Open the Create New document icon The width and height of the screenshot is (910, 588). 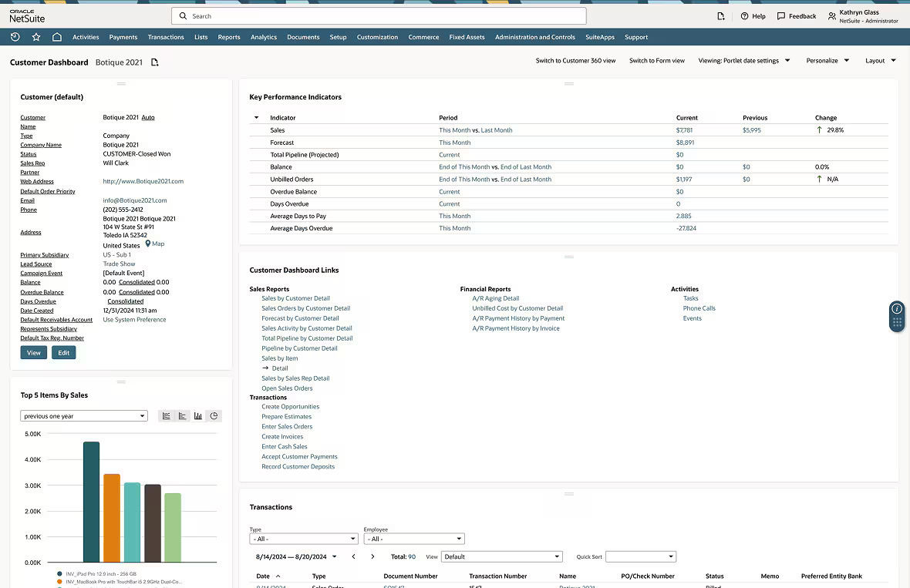pos(720,15)
